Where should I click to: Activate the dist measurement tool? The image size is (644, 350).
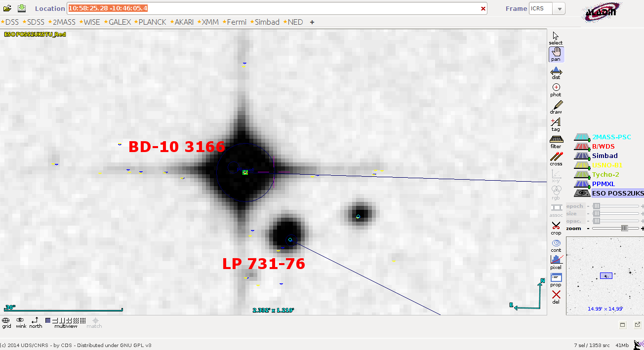point(556,72)
